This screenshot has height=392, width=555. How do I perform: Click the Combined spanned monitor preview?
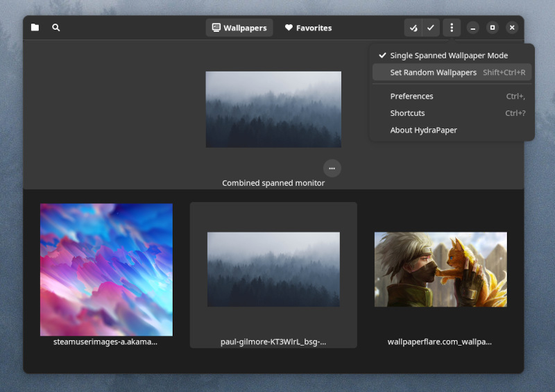pyautogui.click(x=273, y=110)
